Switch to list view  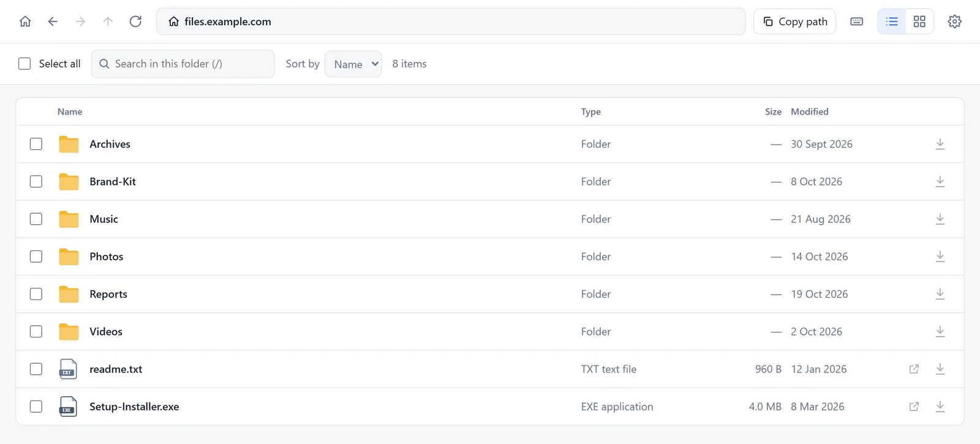point(892,21)
